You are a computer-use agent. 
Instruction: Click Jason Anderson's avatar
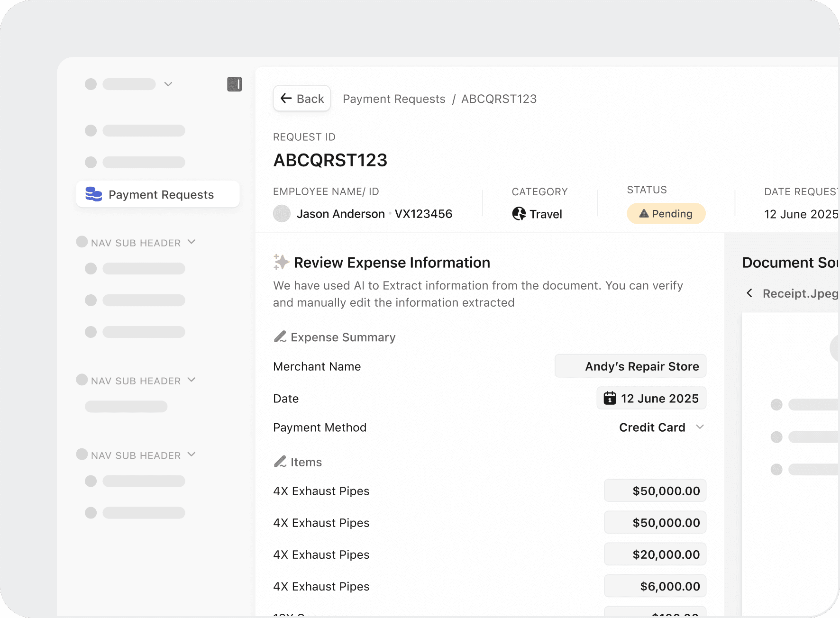(x=282, y=214)
